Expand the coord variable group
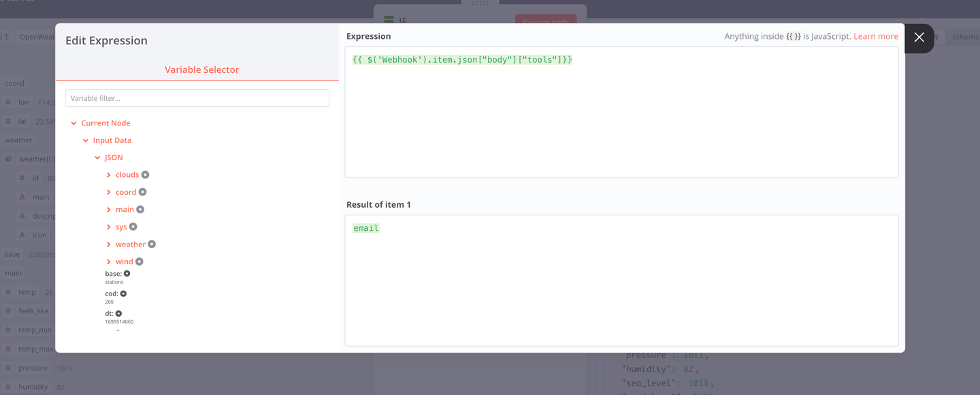Image resolution: width=980 pixels, height=395 pixels. (109, 192)
